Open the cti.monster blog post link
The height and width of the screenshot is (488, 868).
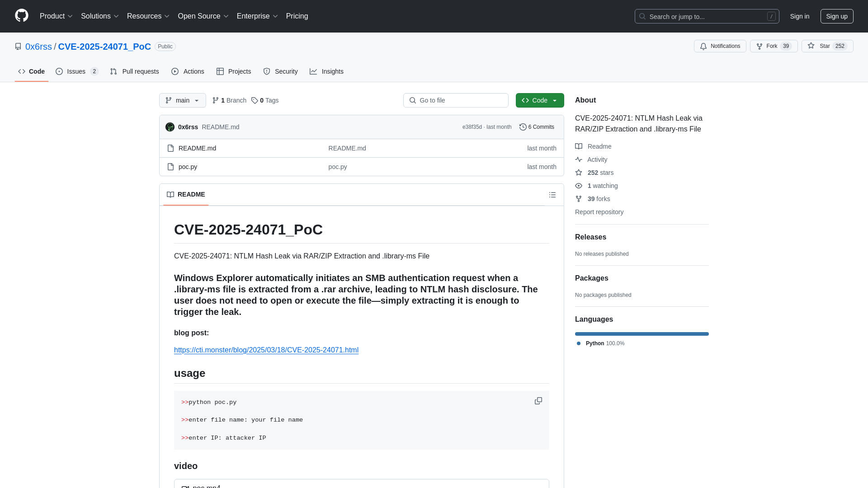click(x=266, y=350)
